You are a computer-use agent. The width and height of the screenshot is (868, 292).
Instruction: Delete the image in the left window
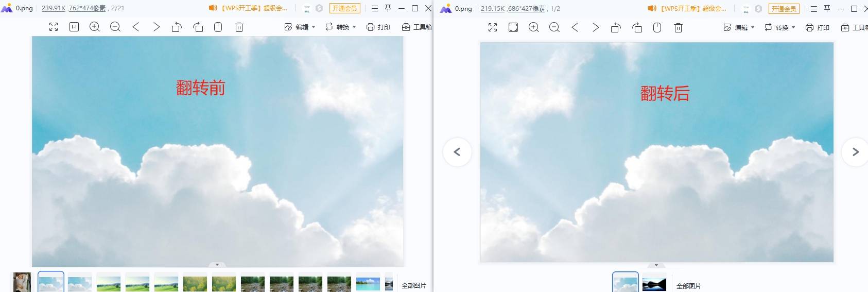tap(239, 27)
